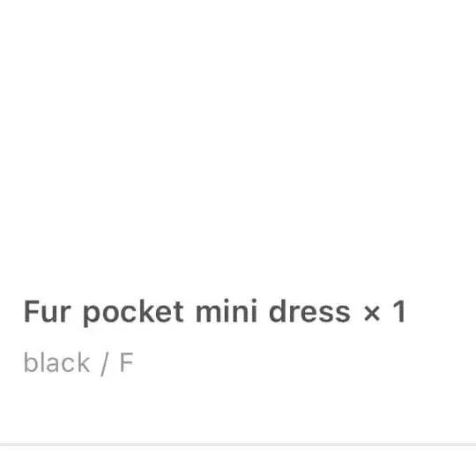476x476 pixels.
Task: Click the size F label
Action: (127, 362)
